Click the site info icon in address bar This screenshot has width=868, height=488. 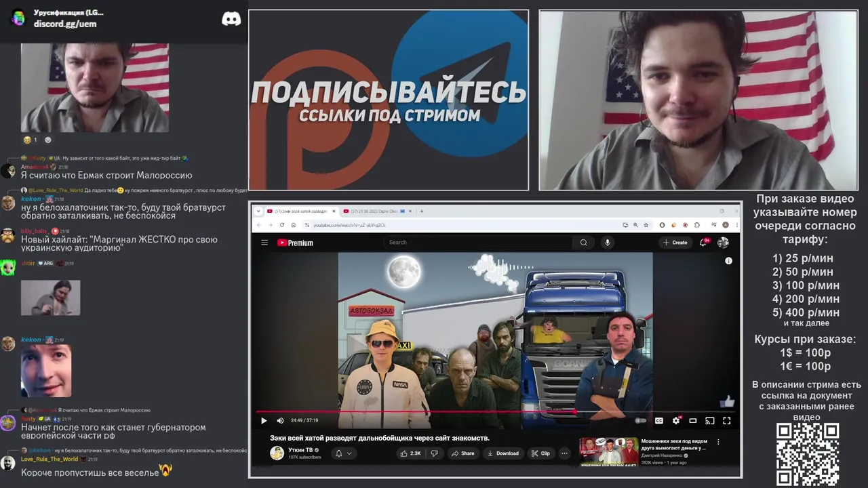point(307,225)
